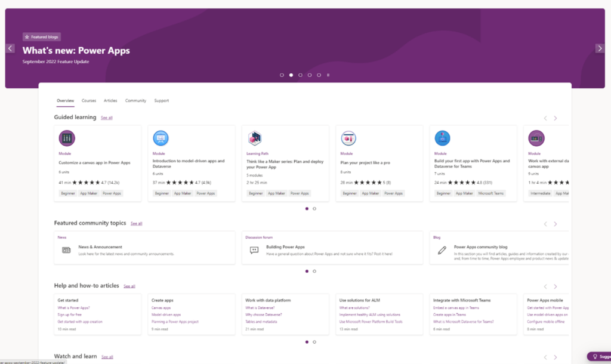This screenshot has height=364, width=611.
Task: Select the Customize a canvas app module icon
Action: click(67, 138)
